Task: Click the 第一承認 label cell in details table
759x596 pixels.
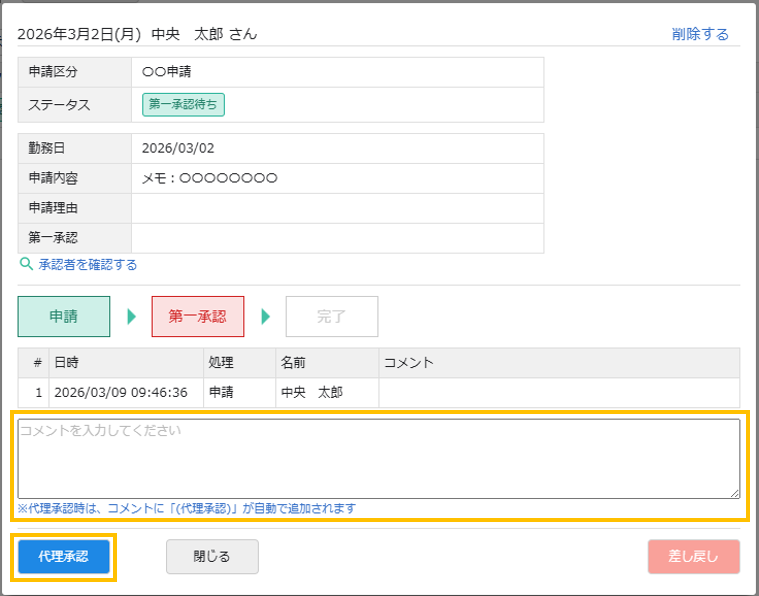Action: [x=75, y=238]
